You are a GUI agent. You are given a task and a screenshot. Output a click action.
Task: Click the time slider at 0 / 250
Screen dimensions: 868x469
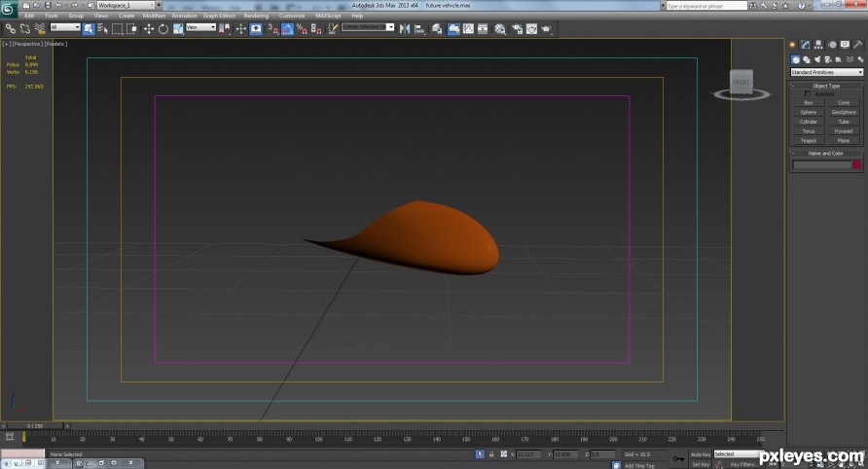(35, 426)
